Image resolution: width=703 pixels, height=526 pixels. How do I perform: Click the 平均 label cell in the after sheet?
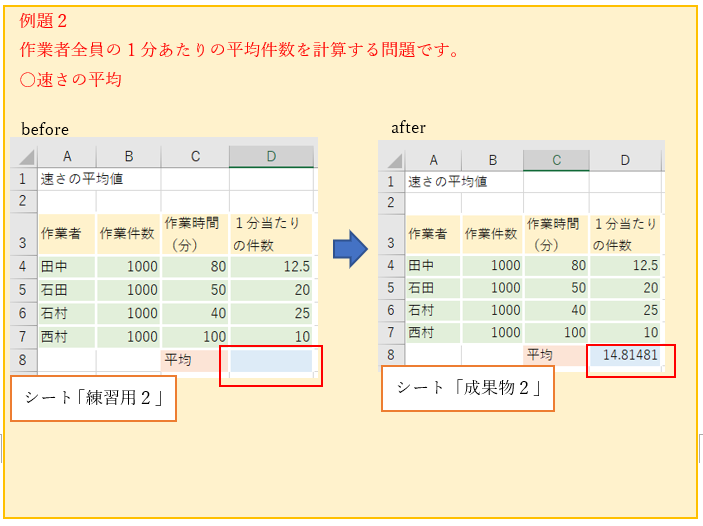555,355
